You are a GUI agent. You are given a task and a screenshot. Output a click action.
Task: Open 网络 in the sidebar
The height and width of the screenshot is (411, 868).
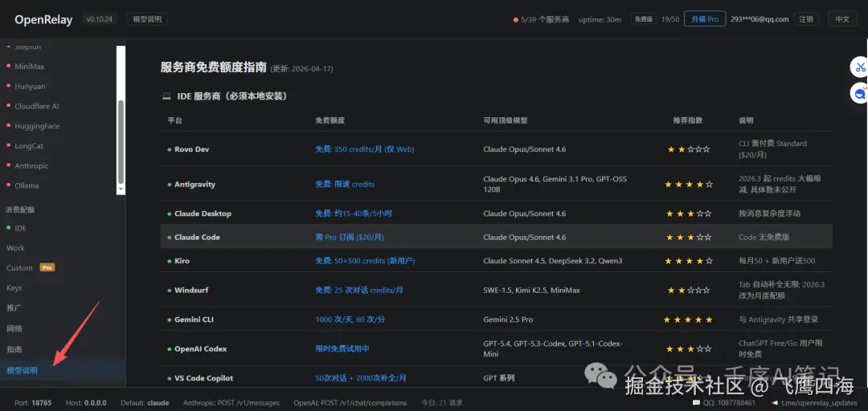[14, 328]
